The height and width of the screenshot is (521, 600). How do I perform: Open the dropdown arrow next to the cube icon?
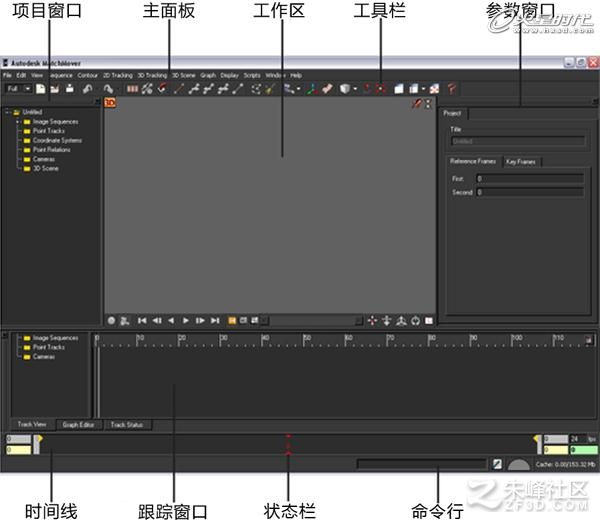click(x=355, y=89)
